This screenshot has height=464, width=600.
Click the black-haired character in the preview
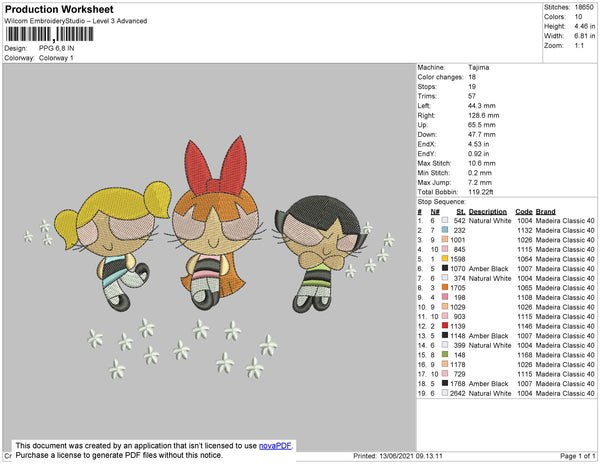pyautogui.click(x=321, y=253)
